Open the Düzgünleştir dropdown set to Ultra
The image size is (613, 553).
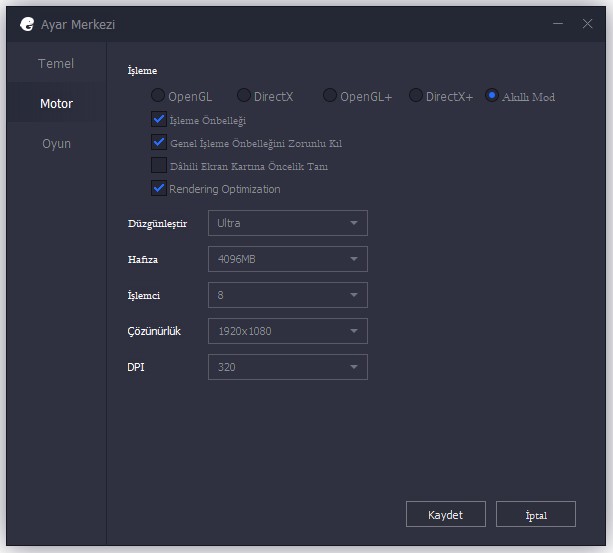[x=287, y=223]
